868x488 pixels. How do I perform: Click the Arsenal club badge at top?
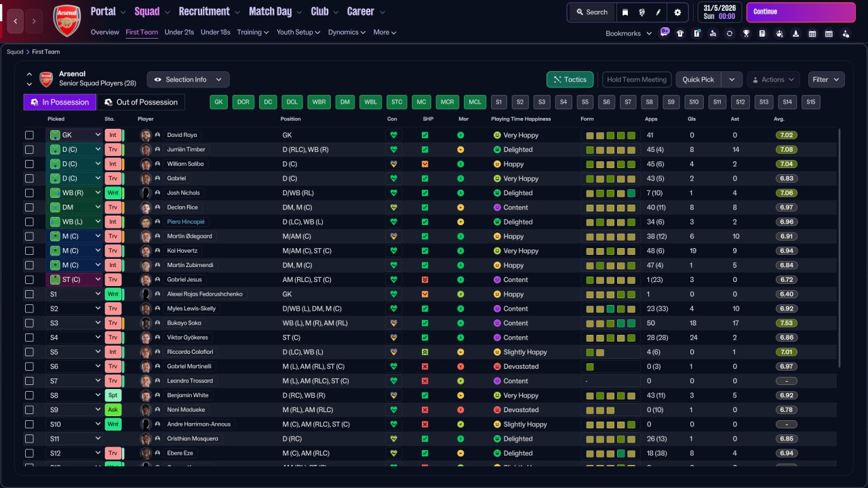point(66,21)
